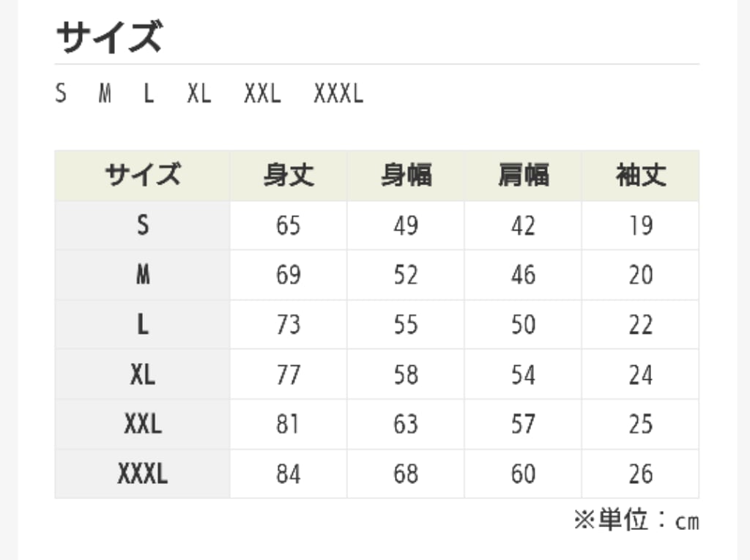
Task: Choose the L size option
Action: (149, 93)
